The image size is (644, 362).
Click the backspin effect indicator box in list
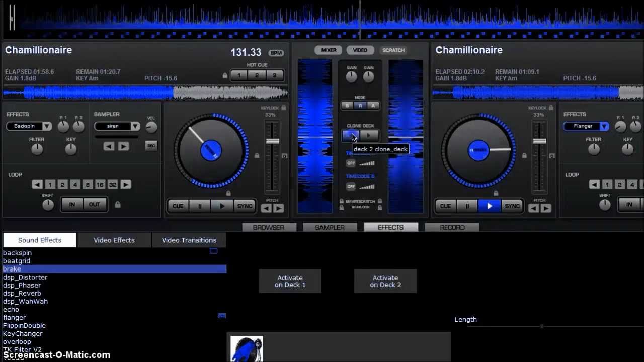pos(213,251)
